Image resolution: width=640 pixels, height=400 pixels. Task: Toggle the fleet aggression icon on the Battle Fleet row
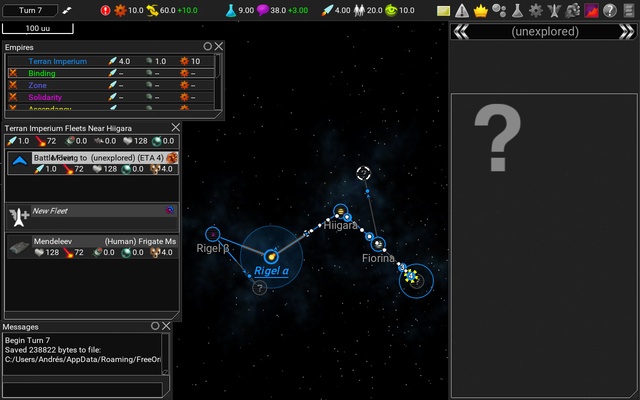tap(172, 158)
